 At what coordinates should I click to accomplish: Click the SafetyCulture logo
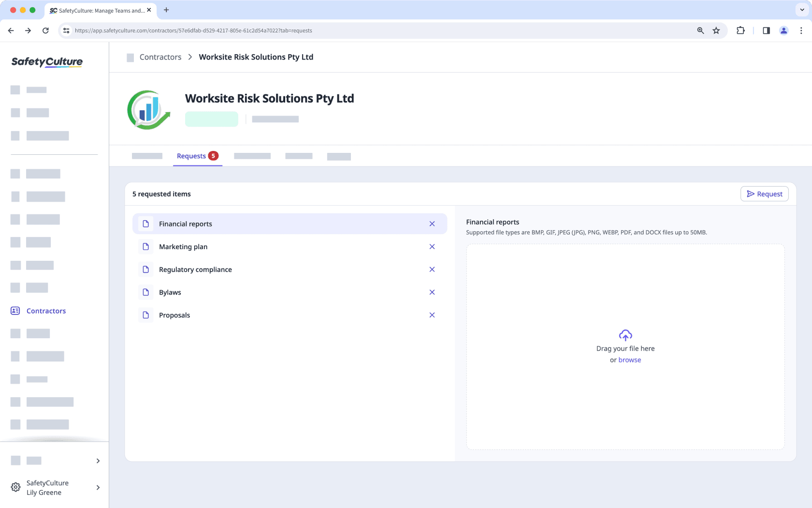click(46, 62)
